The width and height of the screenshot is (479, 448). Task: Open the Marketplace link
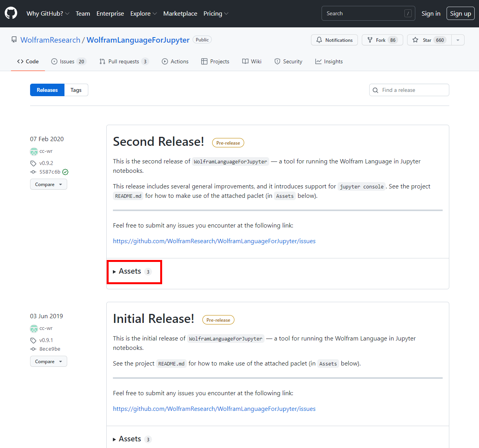click(180, 13)
